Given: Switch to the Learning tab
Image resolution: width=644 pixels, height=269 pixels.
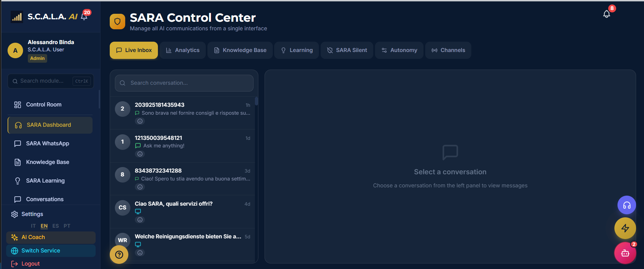Looking at the screenshot, I should tap(297, 50).
